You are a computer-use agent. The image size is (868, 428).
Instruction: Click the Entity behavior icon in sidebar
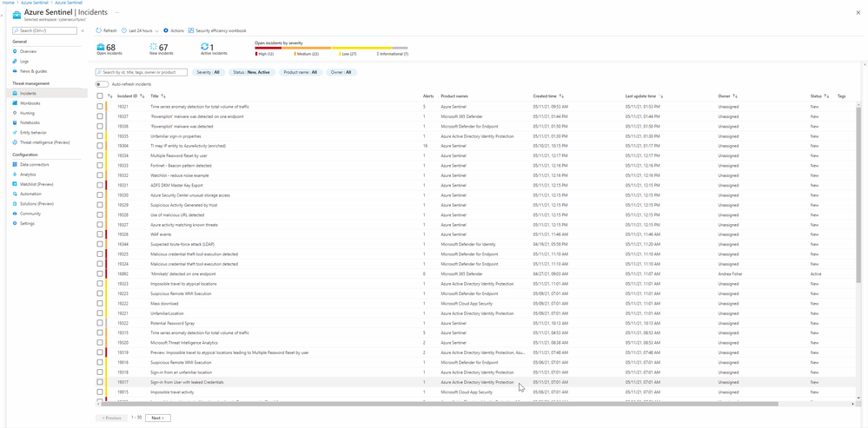(x=15, y=133)
